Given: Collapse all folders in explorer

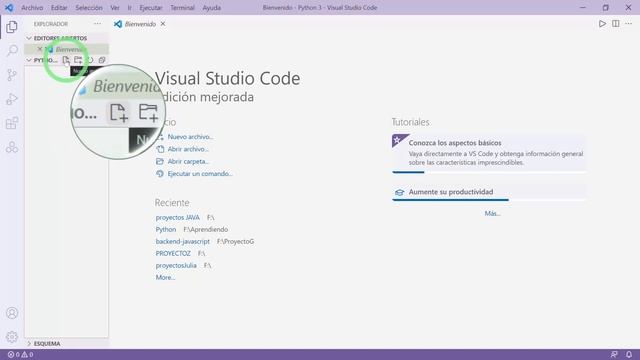Looking at the screenshot, I should point(102,60).
